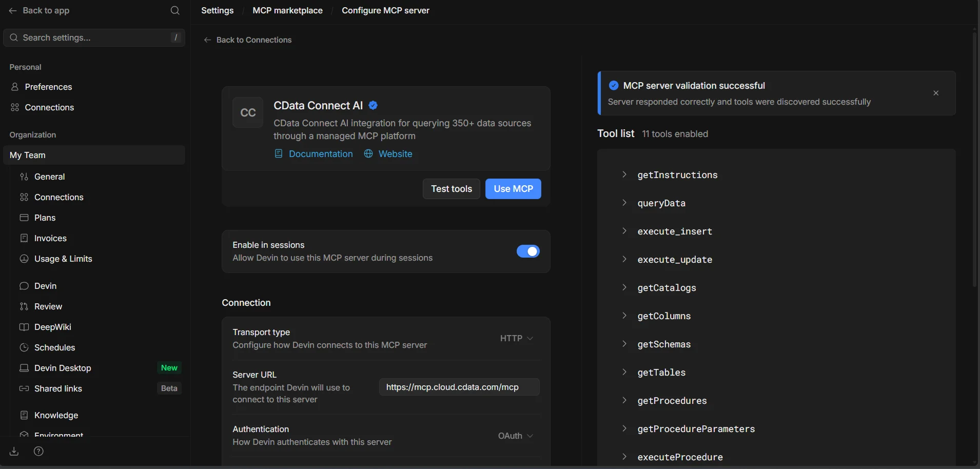Click Configure MCP server breadcrumb
980x469 pixels.
click(385, 10)
